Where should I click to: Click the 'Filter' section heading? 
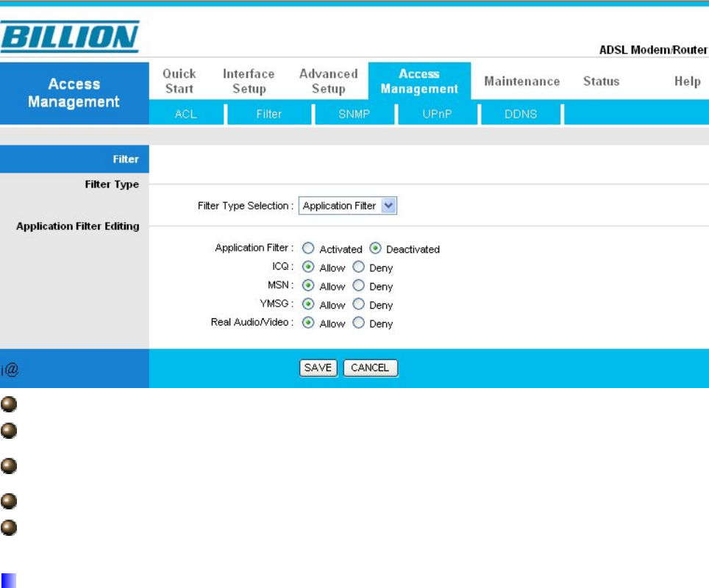coord(126,159)
